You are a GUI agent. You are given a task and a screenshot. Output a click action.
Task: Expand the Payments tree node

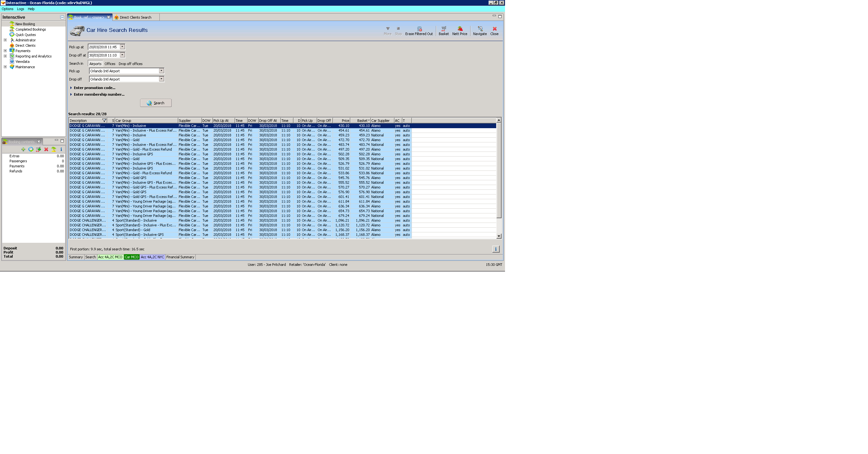(x=5, y=51)
